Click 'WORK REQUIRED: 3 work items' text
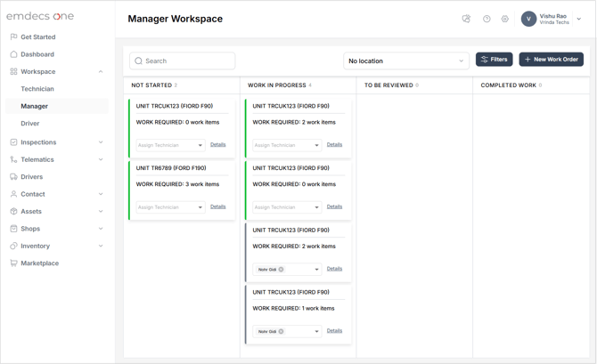Image resolution: width=597 pixels, height=364 pixels. [177, 184]
